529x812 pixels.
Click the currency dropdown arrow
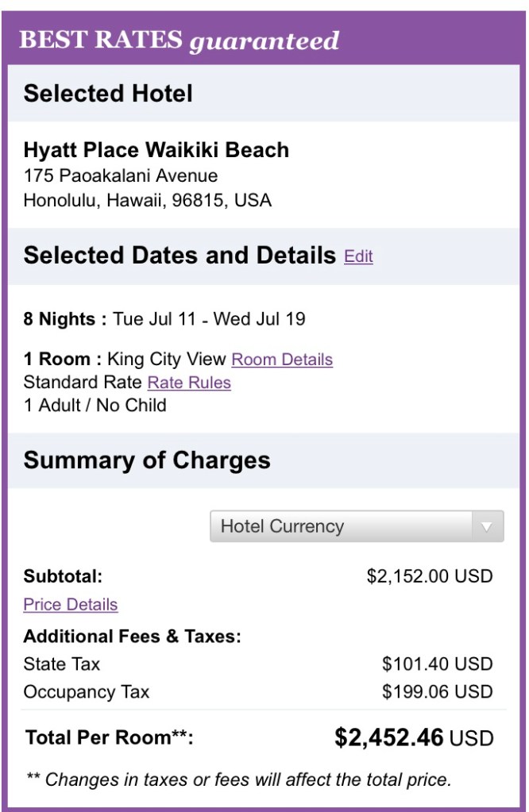point(488,526)
